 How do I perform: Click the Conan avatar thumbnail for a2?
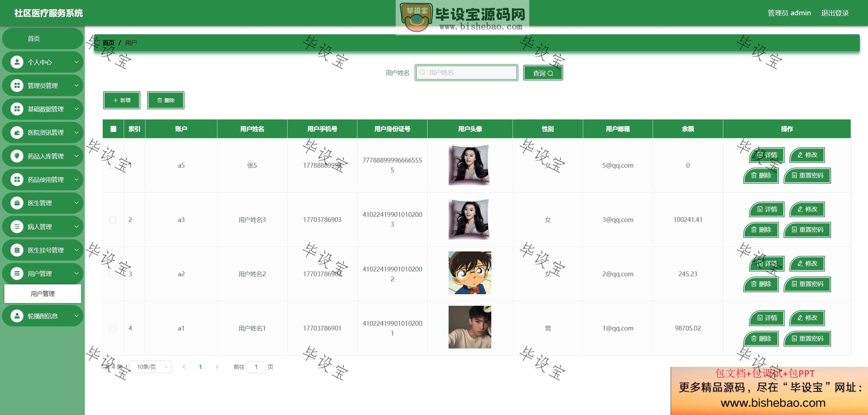[470, 273]
